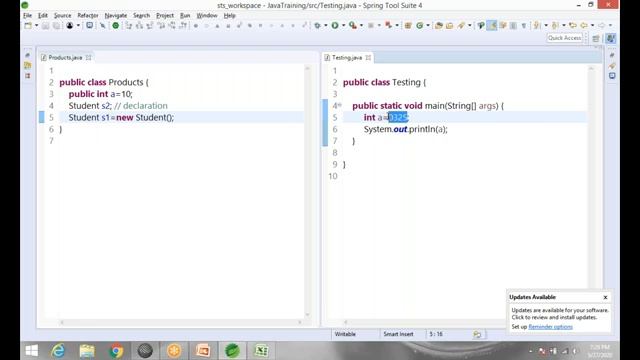Open Excel from taskbar
The width and height of the screenshot is (640, 360).
pos(261,351)
